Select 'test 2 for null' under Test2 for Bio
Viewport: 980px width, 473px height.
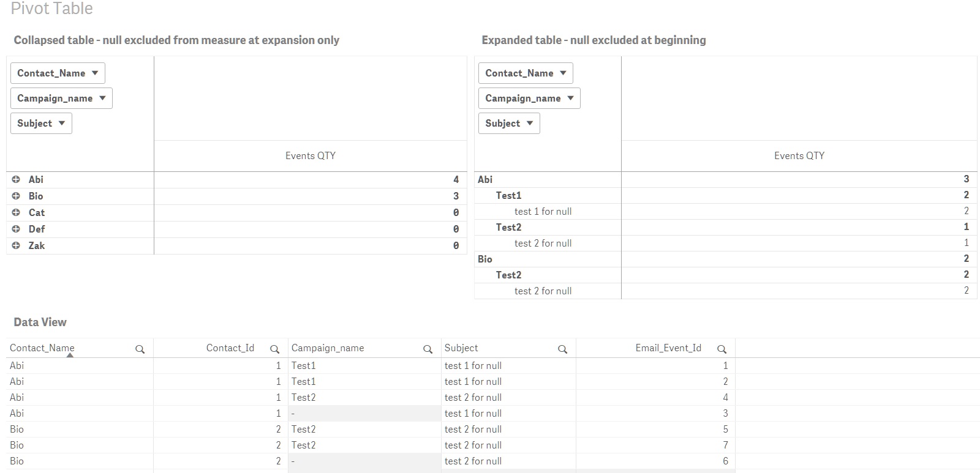coord(543,291)
